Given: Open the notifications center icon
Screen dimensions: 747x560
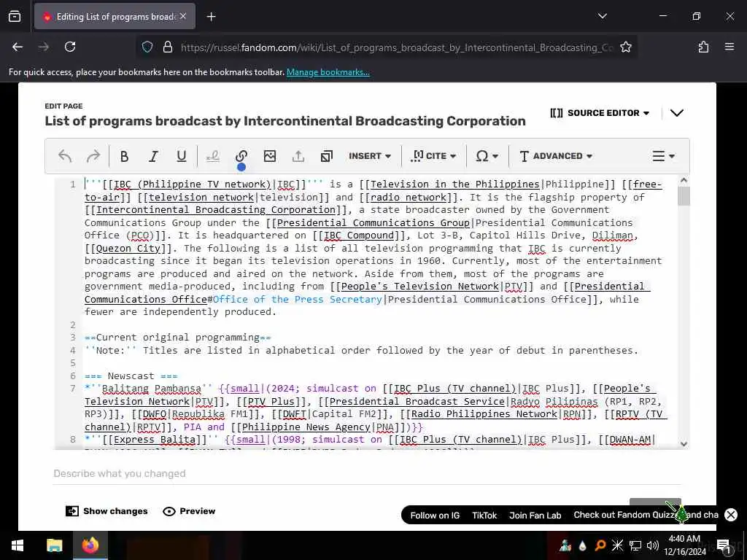Looking at the screenshot, I should click(x=724, y=545).
